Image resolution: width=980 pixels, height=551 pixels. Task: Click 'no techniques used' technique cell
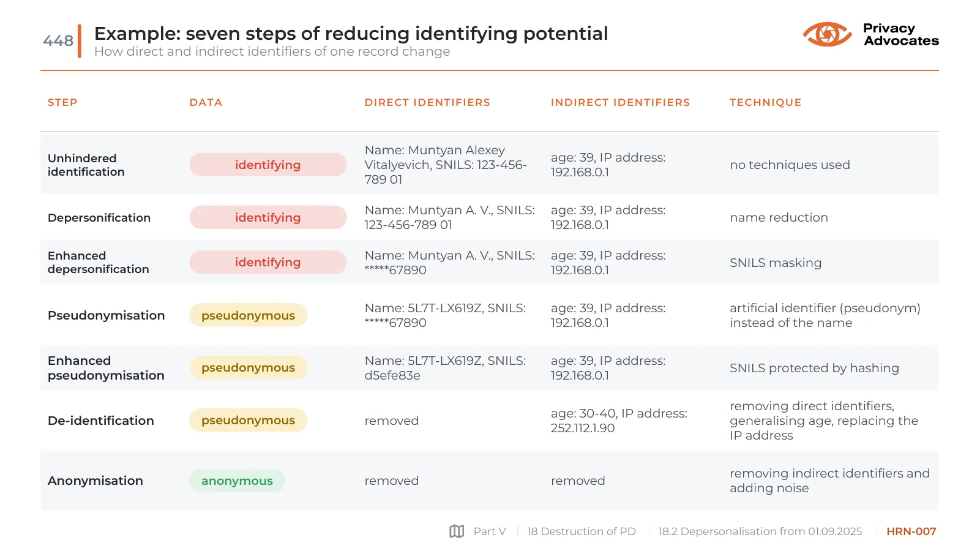pos(790,165)
